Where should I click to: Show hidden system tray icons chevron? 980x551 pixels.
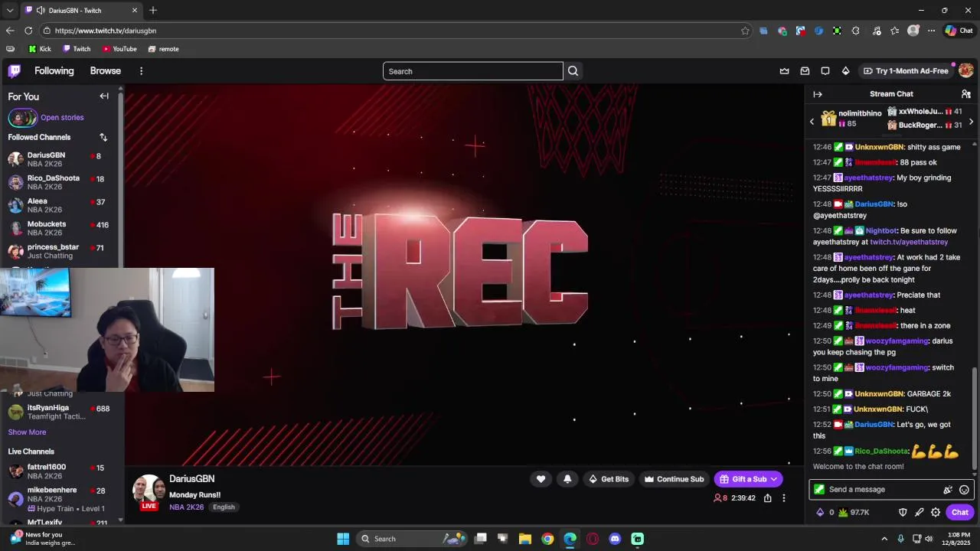pos(884,539)
